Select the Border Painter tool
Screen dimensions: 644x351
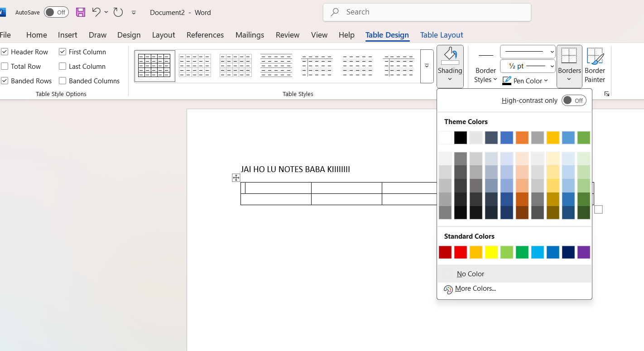pyautogui.click(x=595, y=66)
